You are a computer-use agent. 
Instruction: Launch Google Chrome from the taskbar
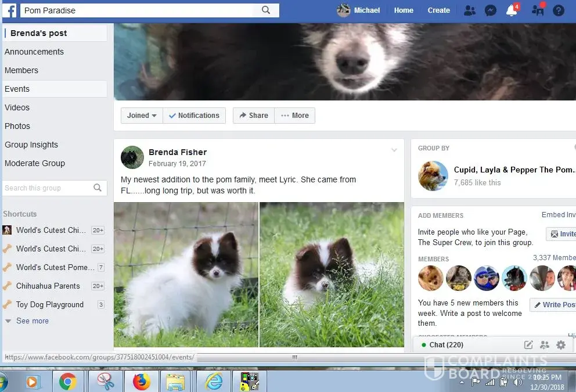(x=67, y=382)
